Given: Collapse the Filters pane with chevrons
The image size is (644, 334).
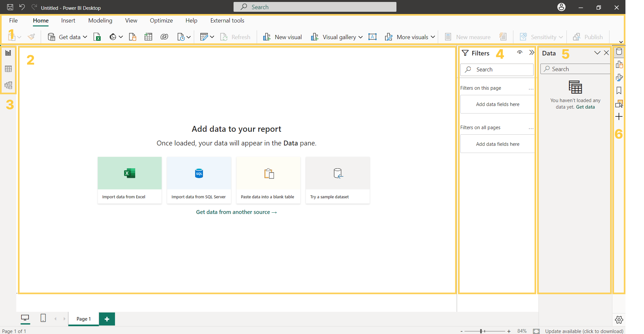Looking at the screenshot, I should (532, 53).
